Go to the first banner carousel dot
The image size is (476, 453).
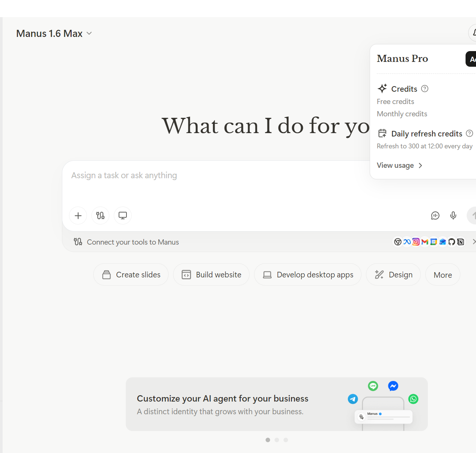coord(268,440)
